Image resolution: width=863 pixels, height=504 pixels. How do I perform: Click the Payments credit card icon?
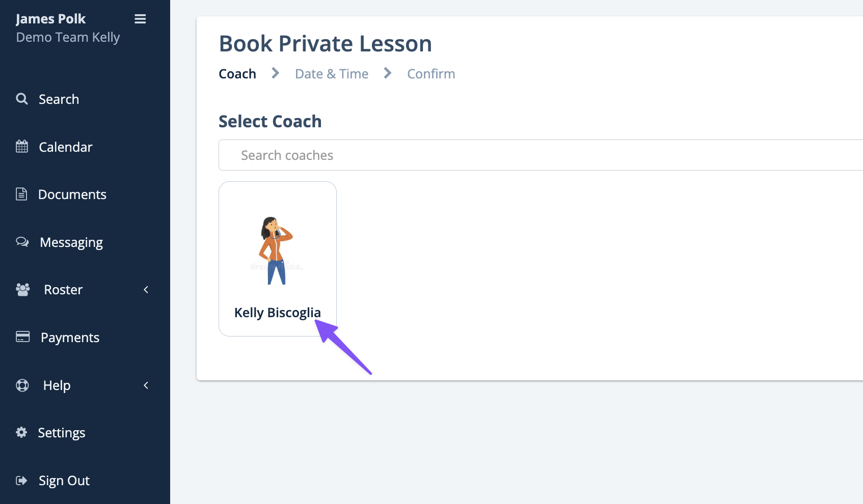(23, 337)
